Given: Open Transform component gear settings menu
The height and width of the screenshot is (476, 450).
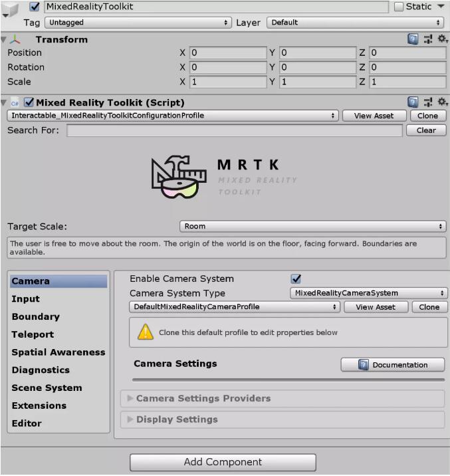Looking at the screenshot, I should coord(443,39).
